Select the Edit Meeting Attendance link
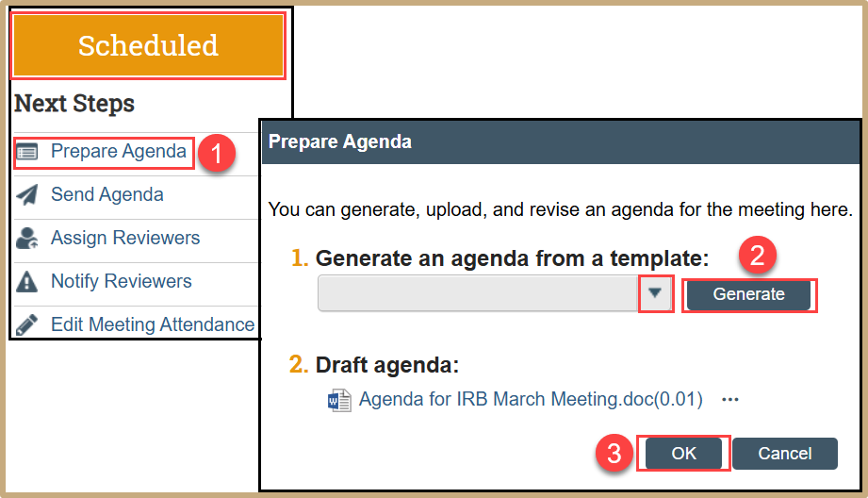The image size is (868, 498). [x=153, y=325]
